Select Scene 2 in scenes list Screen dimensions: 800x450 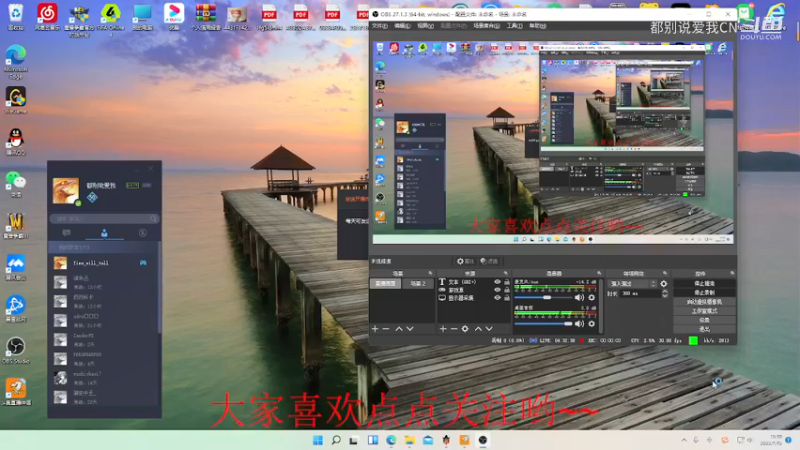coord(417,284)
